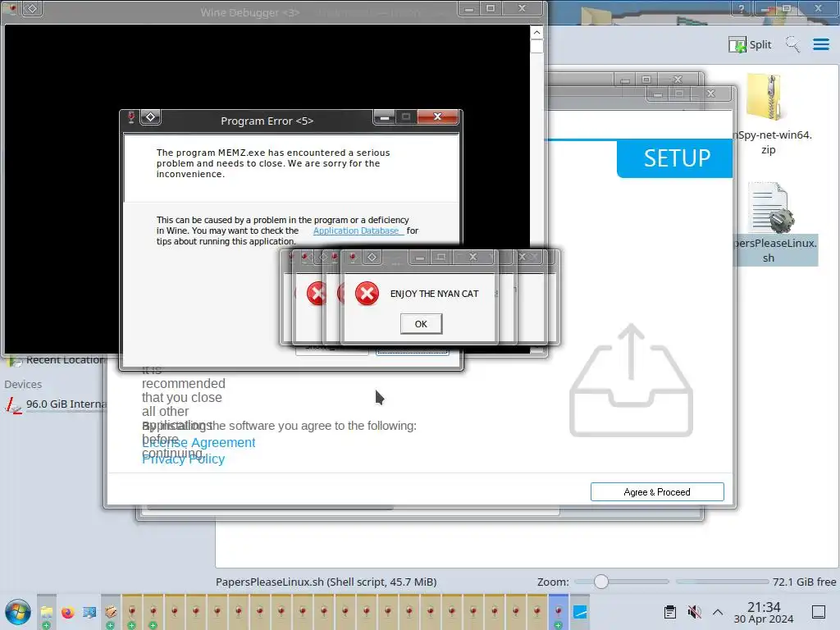
Task: Click the muted volume tray icon
Action: point(694,612)
